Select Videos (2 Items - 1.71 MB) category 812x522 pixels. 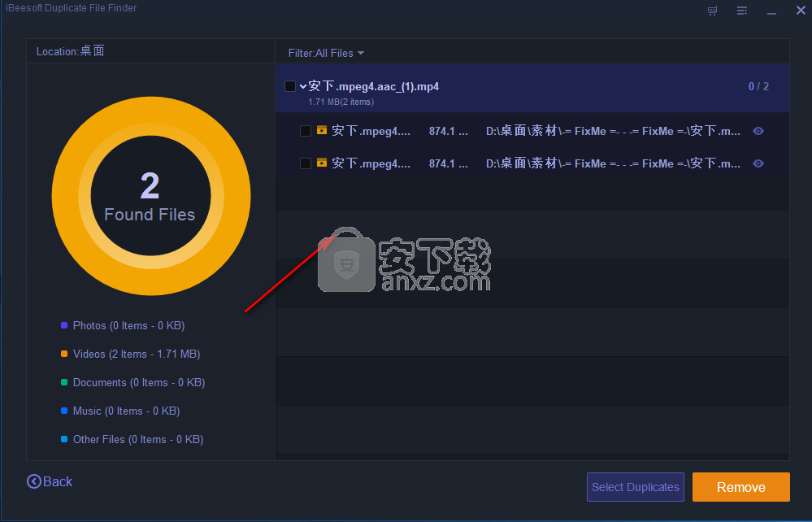pyautogui.click(x=137, y=355)
